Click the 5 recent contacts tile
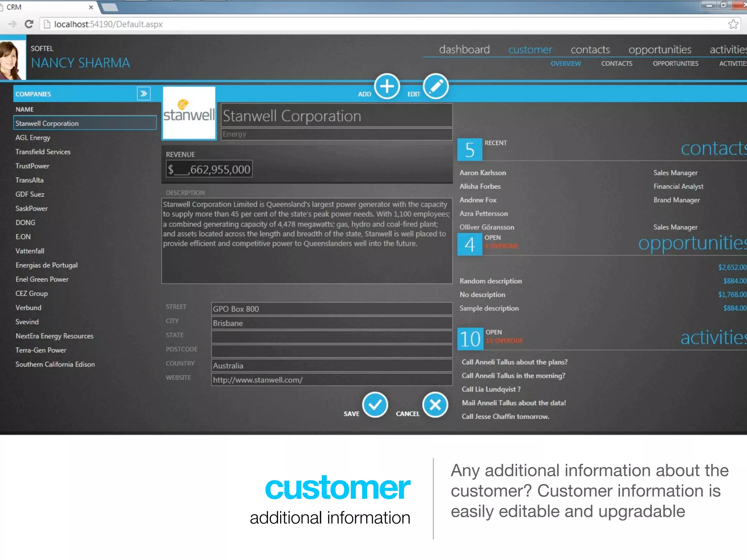Image resolution: width=747 pixels, height=560 pixels. [x=470, y=149]
